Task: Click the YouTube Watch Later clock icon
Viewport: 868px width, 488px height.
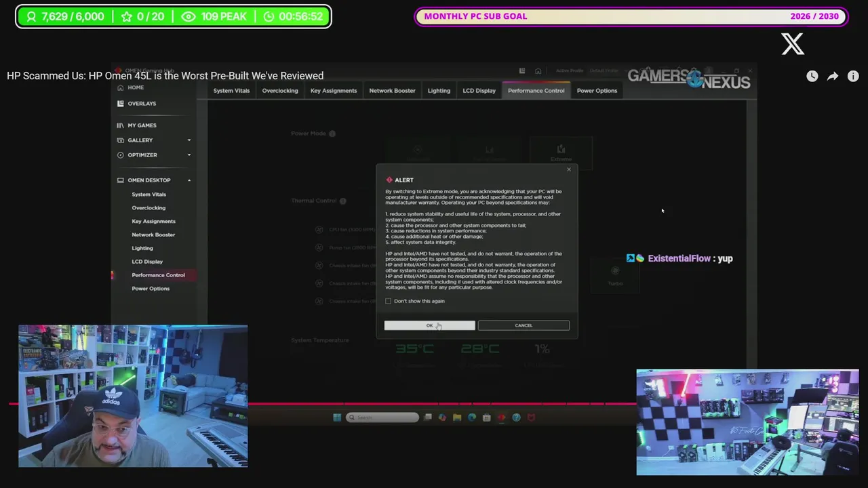Action: 812,77
